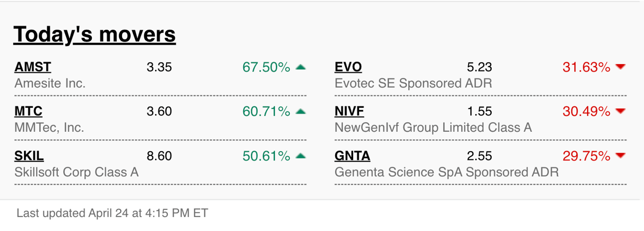
Task: Click the 67.50% gain for AMST
Action: click(266, 67)
